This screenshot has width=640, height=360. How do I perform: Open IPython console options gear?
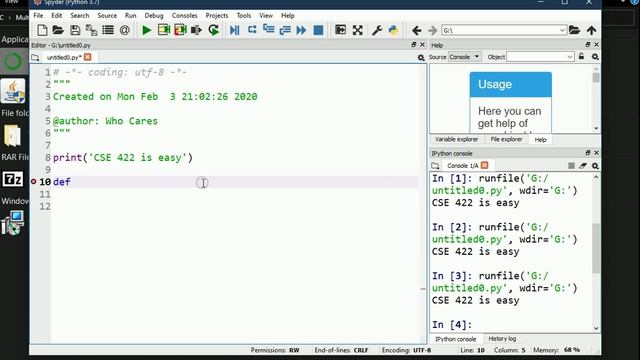595,166
